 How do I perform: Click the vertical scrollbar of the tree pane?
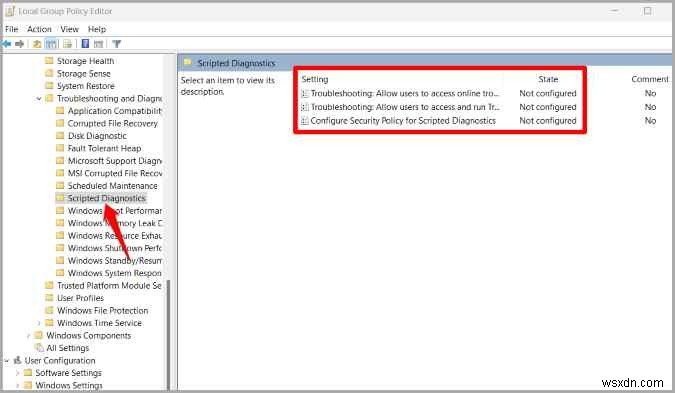168,334
